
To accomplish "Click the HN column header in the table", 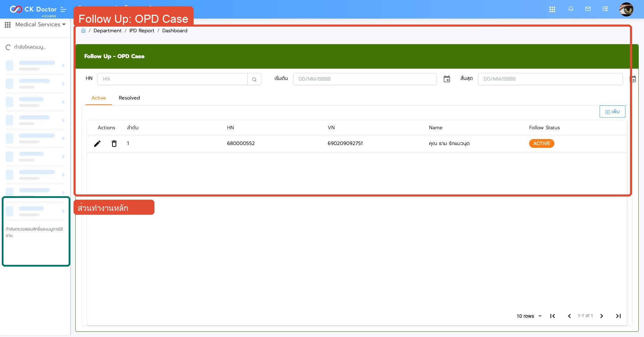I will pyautogui.click(x=230, y=128).
